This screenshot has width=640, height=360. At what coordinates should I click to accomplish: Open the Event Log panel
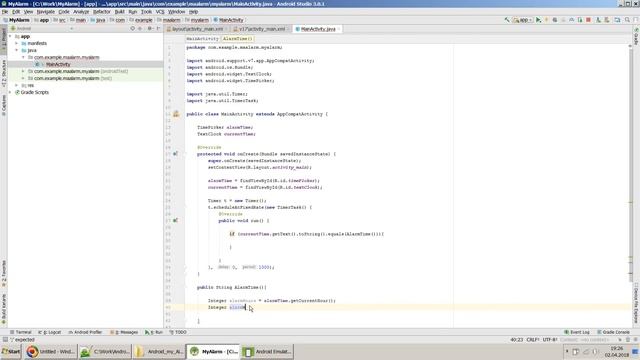point(577,332)
